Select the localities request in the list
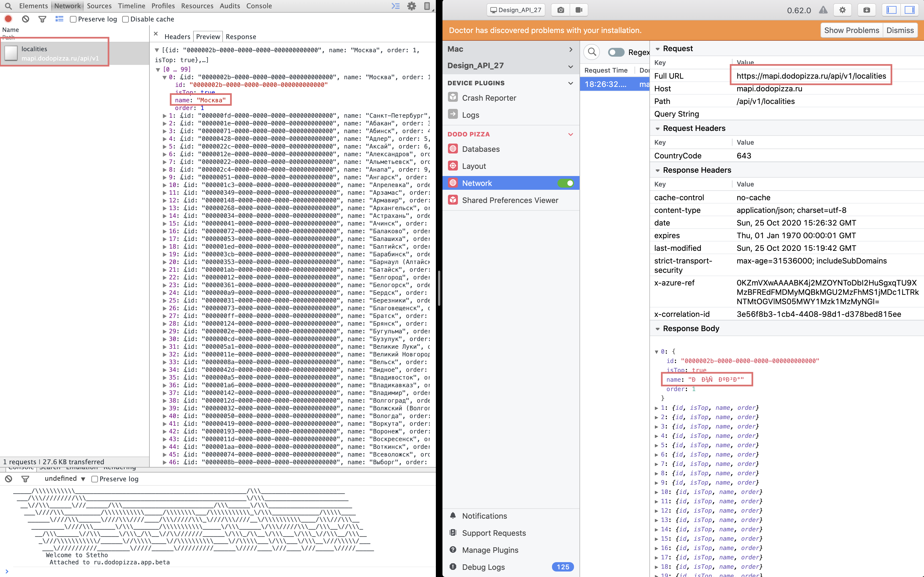This screenshot has width=924, height=577. [53, 53]
